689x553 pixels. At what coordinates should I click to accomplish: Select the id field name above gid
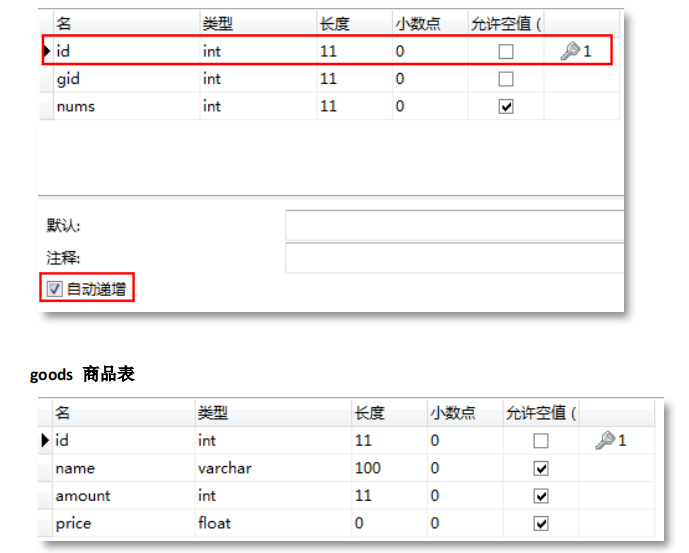127,51
